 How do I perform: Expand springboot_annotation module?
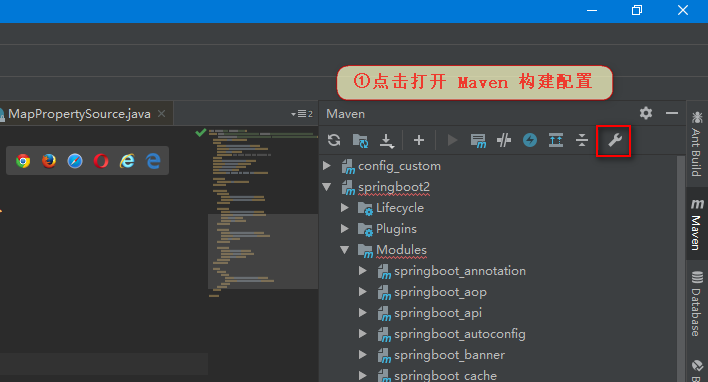[x=363, y=270]
